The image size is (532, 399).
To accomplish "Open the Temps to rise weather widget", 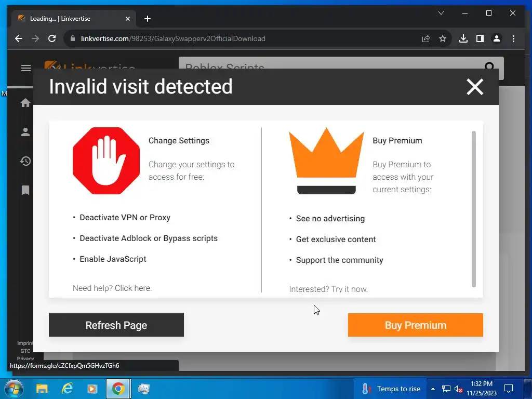I will pos(391,389).
